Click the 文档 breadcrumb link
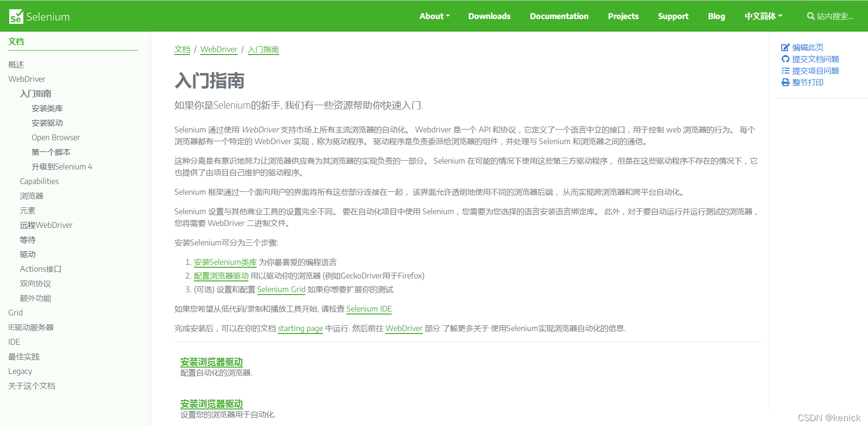 coord(182,49)
